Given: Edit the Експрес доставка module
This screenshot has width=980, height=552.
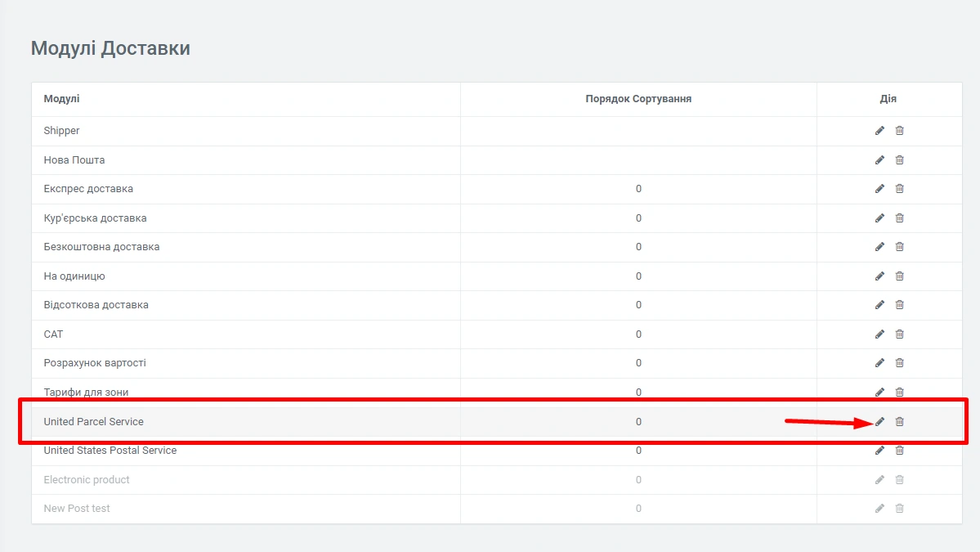Looking at the screenshot, I should click(x=879, y=189).
